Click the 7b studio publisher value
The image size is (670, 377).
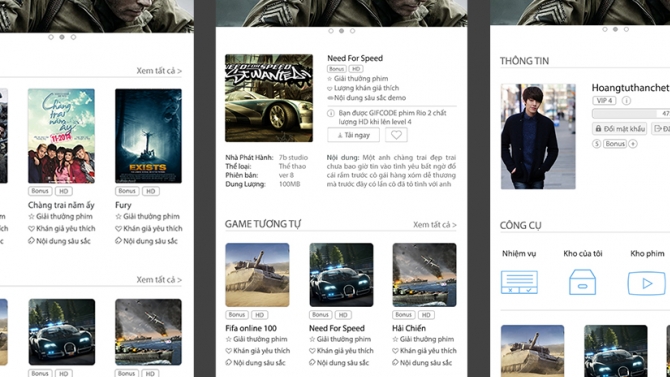(293, 157)
